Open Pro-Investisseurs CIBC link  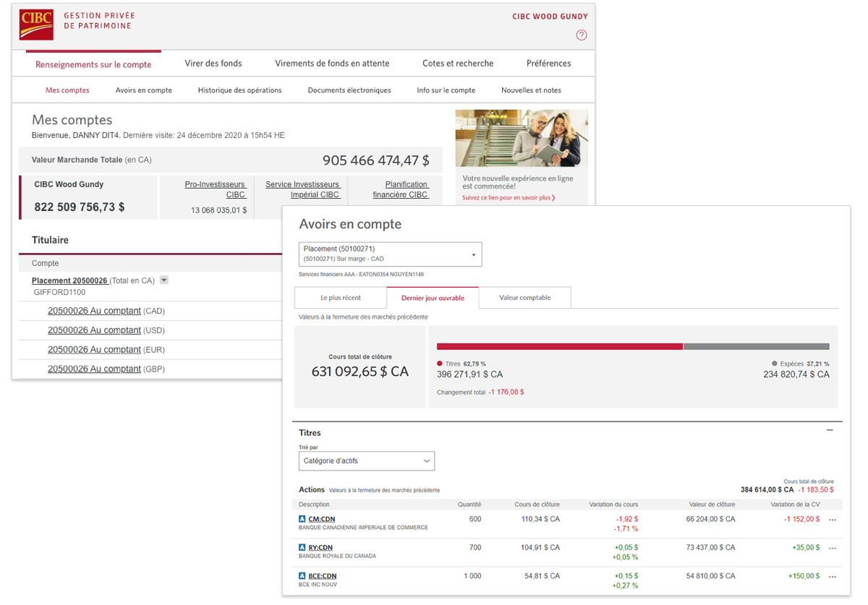tap(216, 189)
